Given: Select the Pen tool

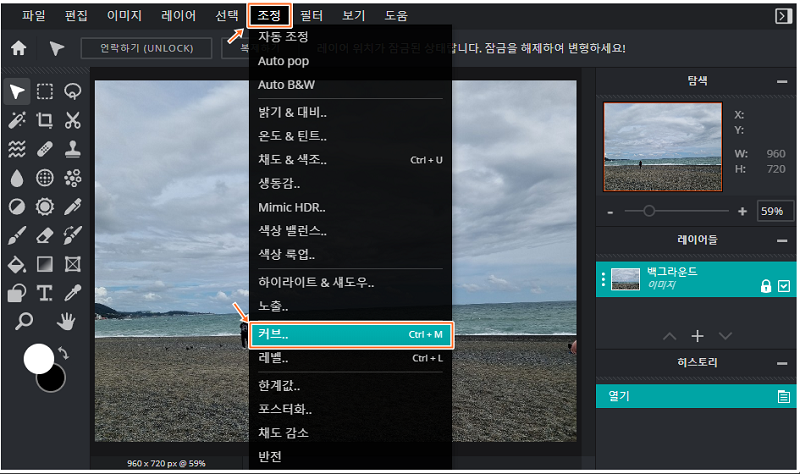Looking at the screenshot, I should 73,207.
